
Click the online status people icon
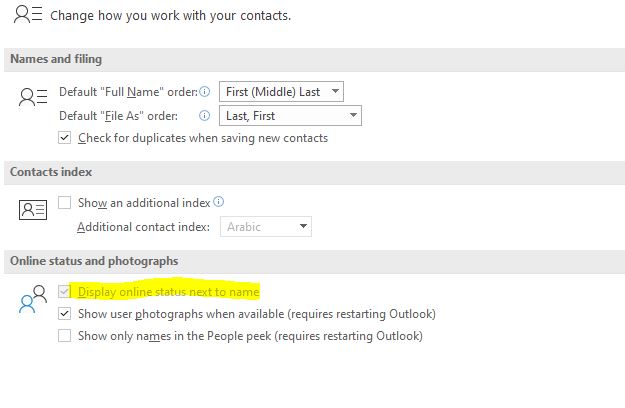coord(33,299)
